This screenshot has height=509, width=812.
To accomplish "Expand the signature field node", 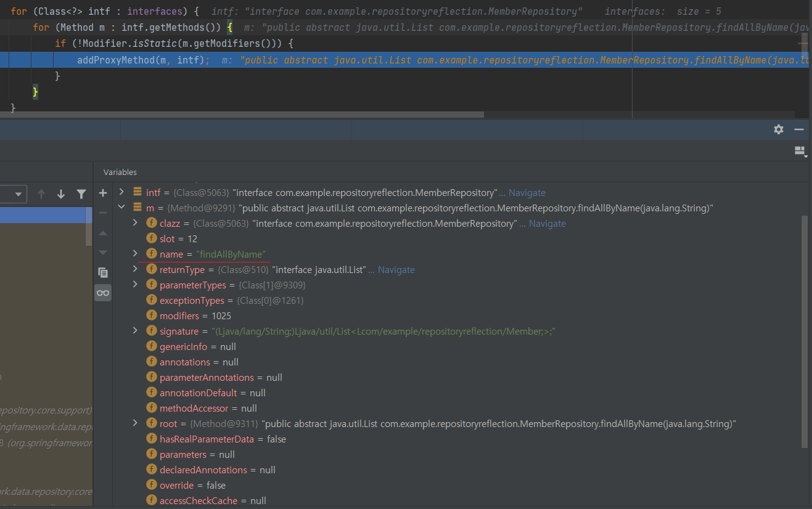I will [135, 331].
